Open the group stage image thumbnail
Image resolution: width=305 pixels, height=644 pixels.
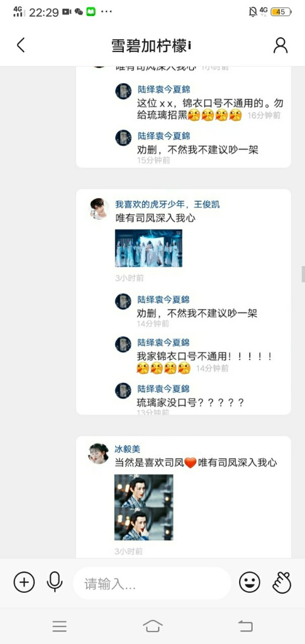pos(148,248)
